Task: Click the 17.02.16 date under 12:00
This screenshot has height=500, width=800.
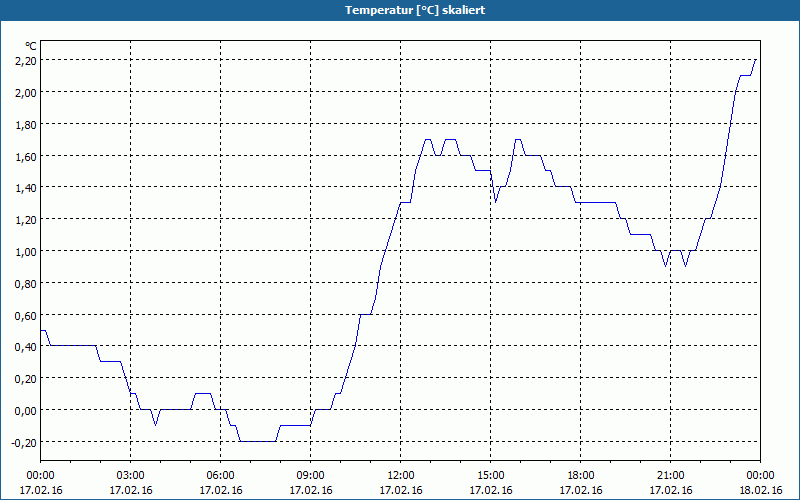Action: [x=401, y=490]
